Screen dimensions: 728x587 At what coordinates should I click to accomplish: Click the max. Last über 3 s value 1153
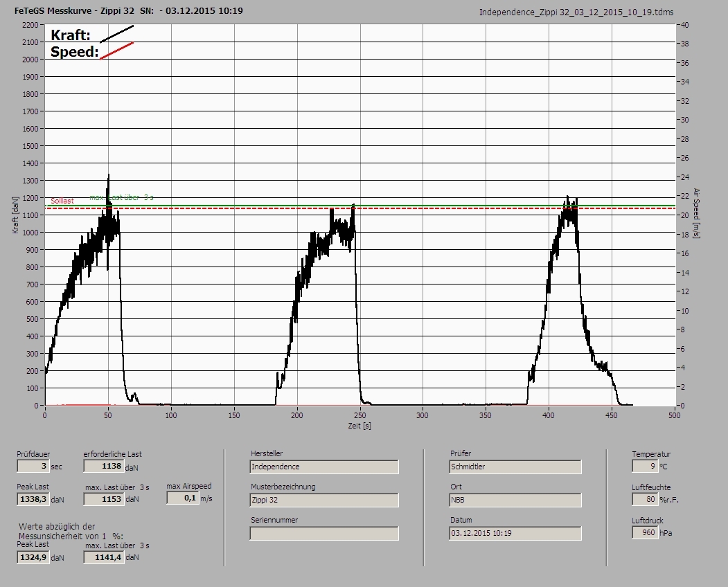click(x=103, y=499)
